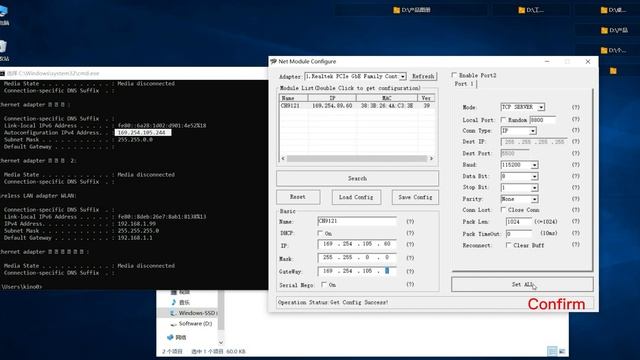
Task: Click the Basic Name input field
Action: tap(357, 221)
